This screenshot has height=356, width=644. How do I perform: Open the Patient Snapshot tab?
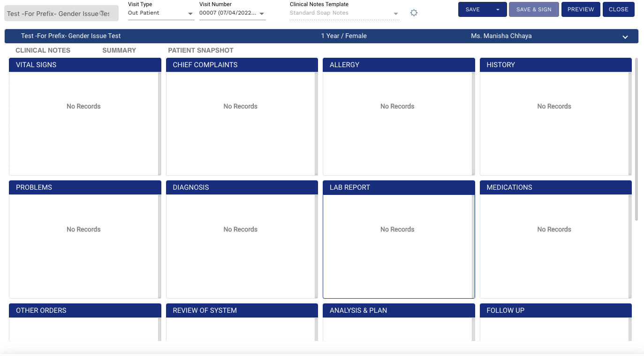tap(200, 50)
